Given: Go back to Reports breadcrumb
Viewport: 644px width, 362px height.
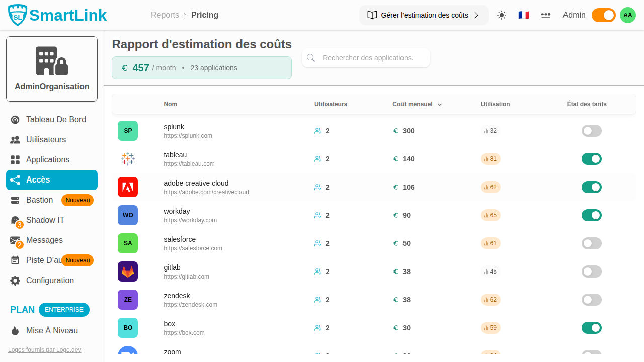Looking at the screenshot, I should (x=165, y=15).
